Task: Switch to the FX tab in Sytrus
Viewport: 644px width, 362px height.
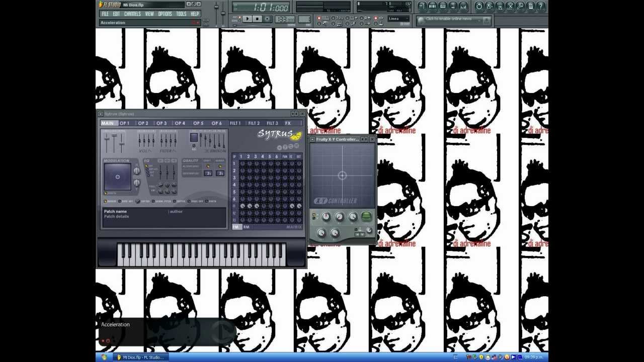Action: (288, 123)
